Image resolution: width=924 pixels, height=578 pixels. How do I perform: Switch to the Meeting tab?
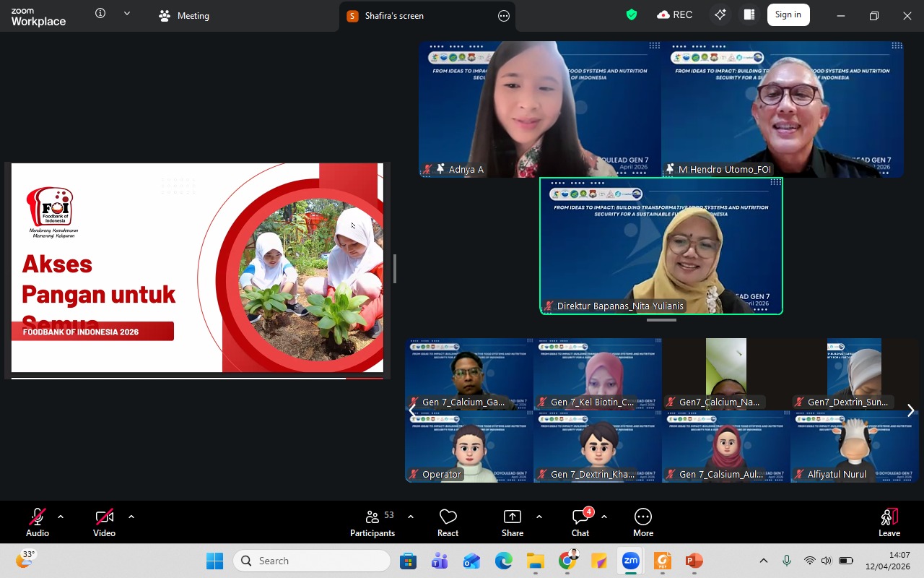coord(185,16)
